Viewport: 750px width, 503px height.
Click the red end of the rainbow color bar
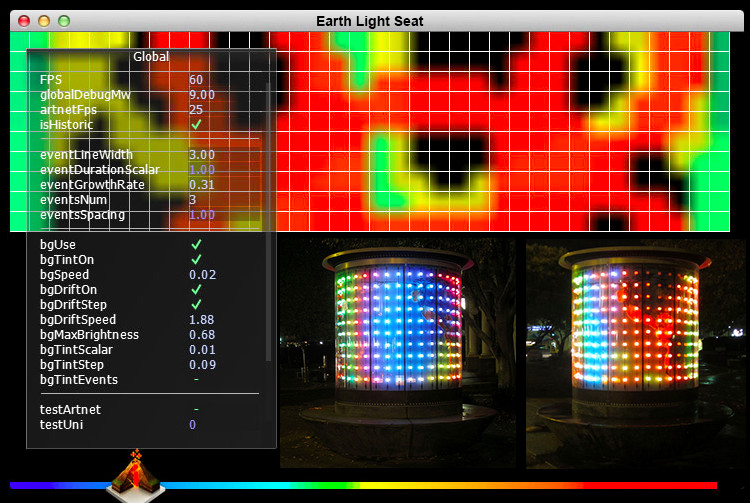coord(700,485)
